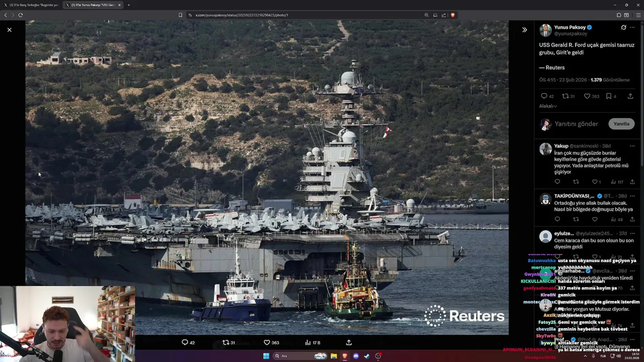The height and width of the screenshot is (362, 644).
Task: Like the photo with heart icon below image
Action: 271,342
